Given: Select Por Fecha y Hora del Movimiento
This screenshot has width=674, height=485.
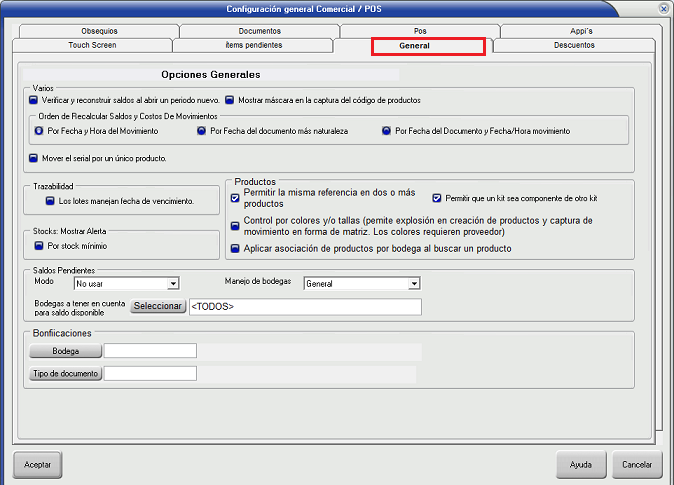Looking at the screenshot, I should point(39,131).
